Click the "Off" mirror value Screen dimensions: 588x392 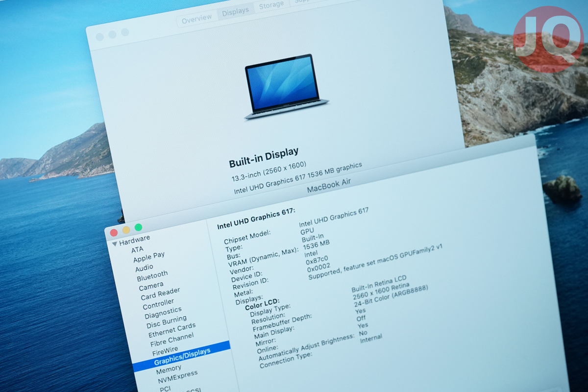tap(361, 318)
